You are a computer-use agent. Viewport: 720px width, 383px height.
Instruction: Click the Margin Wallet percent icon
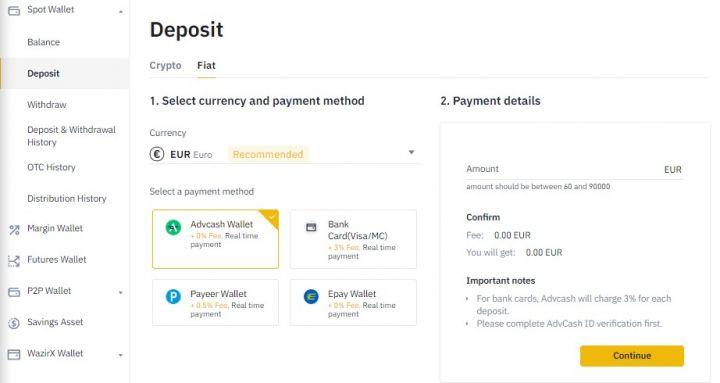(x=14, y=230)
